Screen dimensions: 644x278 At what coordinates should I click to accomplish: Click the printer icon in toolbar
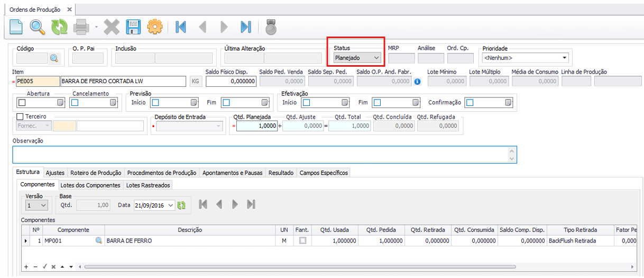click(81, 26)
